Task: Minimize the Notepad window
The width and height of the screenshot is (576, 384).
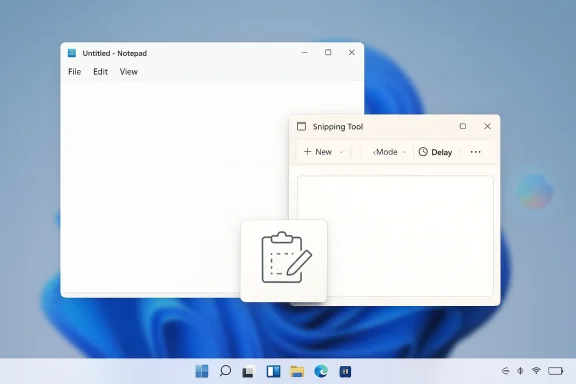Action: pos(305,53)
